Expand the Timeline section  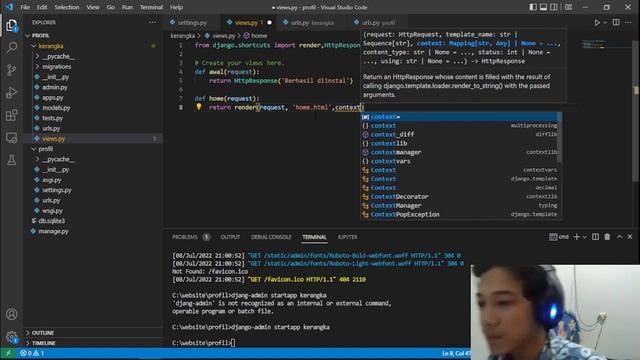click(94, 343)
